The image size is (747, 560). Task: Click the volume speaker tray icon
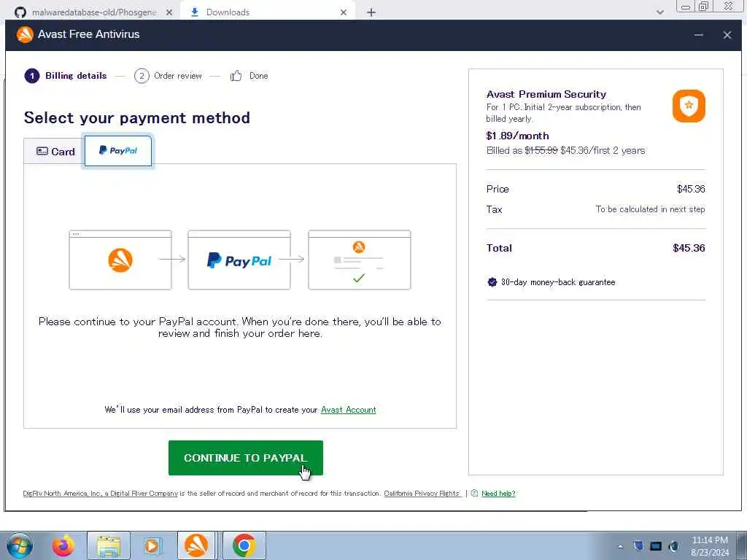tap(673, 546)
